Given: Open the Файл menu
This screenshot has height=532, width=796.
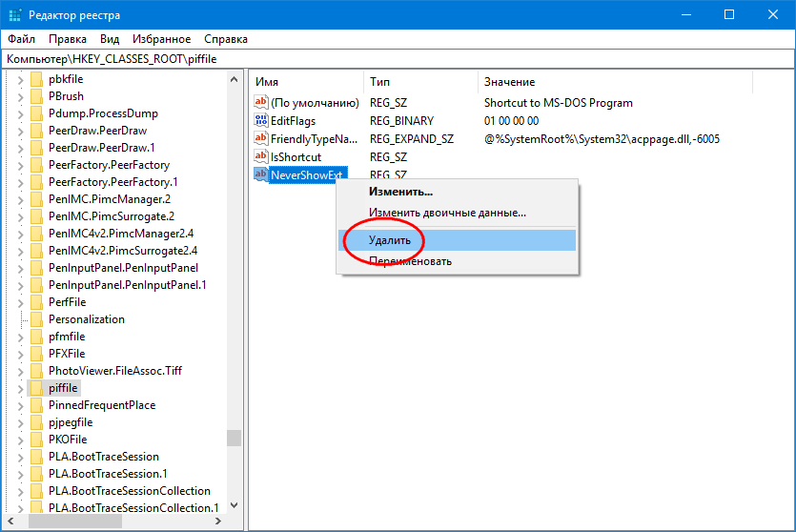Looking at the screenshot, I should tap(22, 39).
